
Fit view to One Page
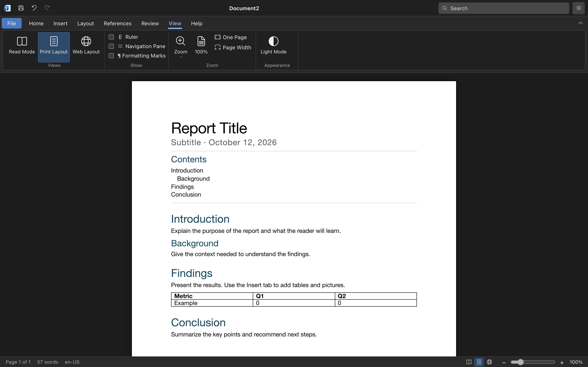point(231,37)
